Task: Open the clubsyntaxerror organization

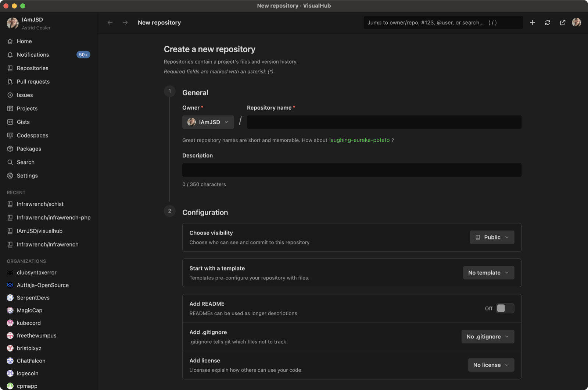Action: 49,273
